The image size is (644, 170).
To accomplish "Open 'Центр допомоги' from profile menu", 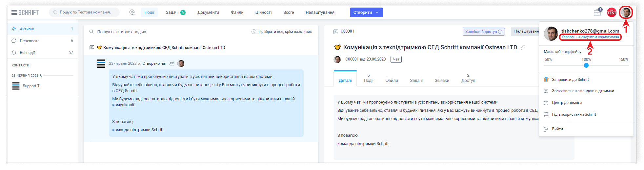I will (x=567, y=103).
